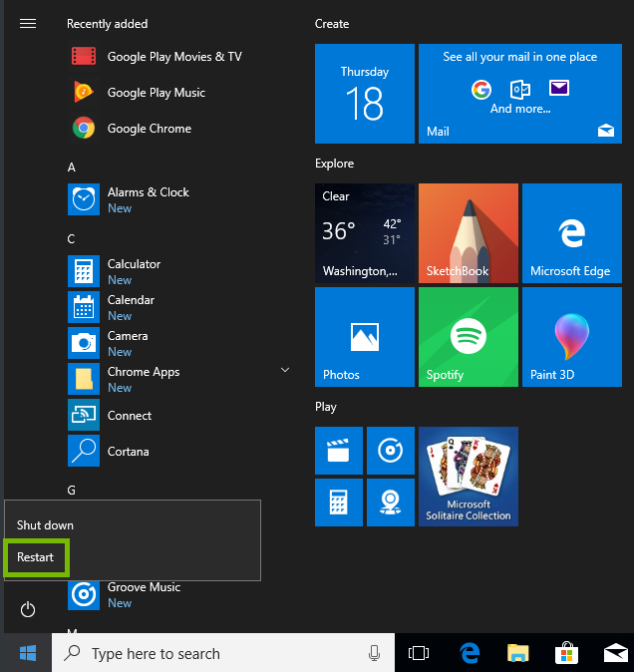Open the Mail tile
The height and width of the screenshot is (672, 634).
tap(520, 94)
